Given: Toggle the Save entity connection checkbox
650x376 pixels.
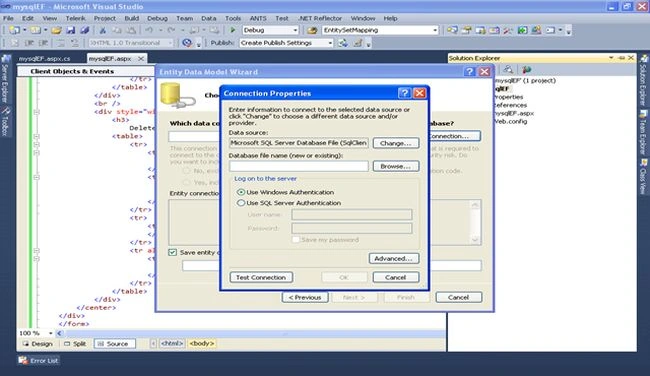Looking at the screenshot, I should 173,252.
